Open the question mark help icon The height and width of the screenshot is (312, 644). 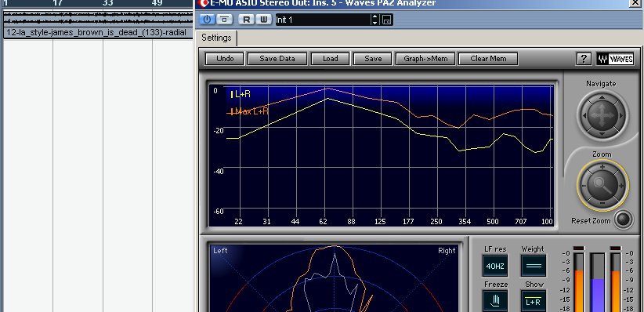[584, 59]
